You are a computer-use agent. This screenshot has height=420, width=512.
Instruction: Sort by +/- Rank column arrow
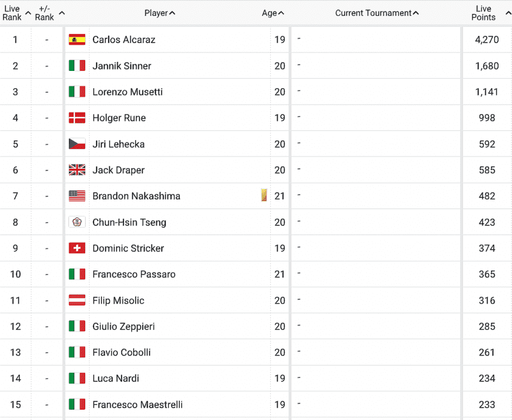point(61,13)
